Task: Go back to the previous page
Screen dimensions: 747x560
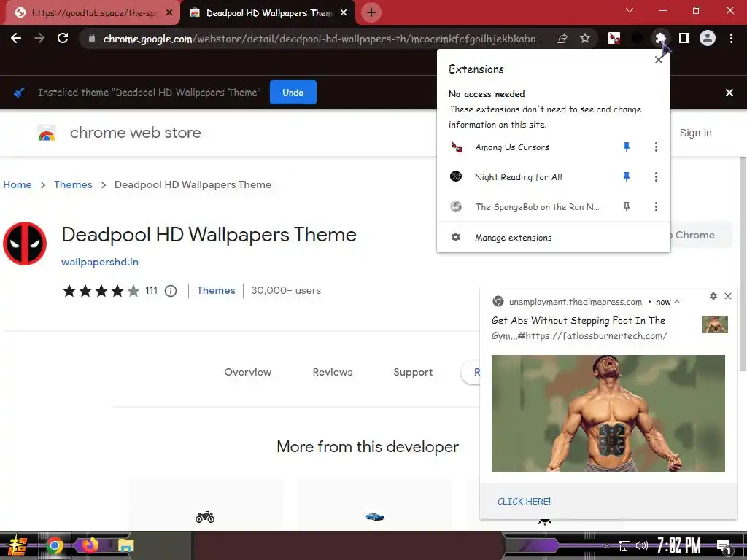Action: (x=16, y=38)
